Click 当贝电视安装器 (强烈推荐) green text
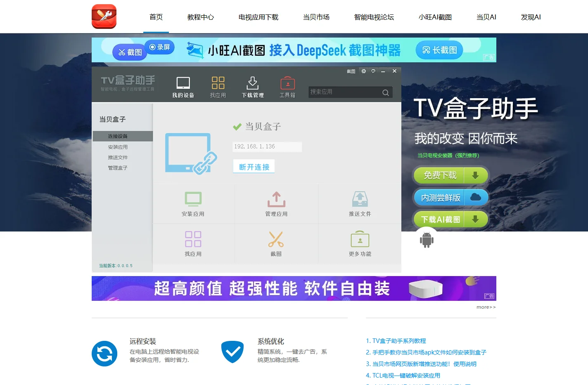Image resolution: width=588 pixels, height=385 pixels. 448,156
